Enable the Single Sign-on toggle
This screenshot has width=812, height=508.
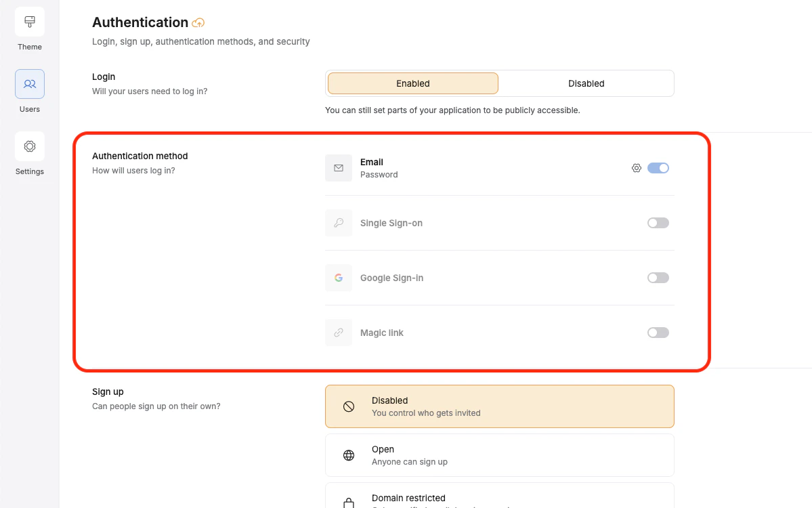point(658,223)
